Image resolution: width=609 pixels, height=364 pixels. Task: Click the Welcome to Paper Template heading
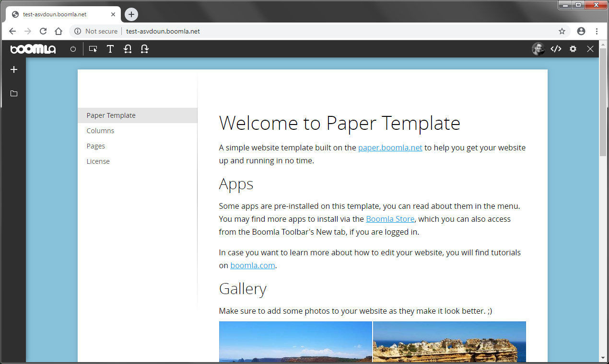340,123
